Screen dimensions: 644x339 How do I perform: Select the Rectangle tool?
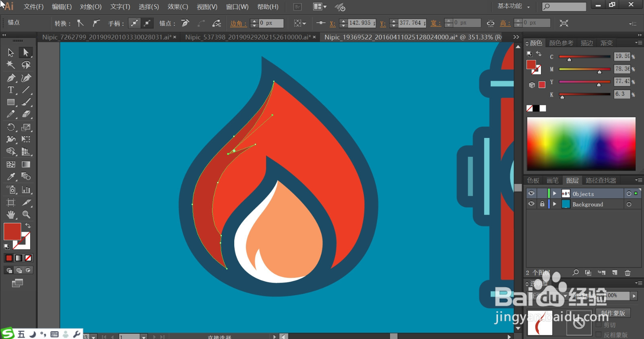[11, 102]
